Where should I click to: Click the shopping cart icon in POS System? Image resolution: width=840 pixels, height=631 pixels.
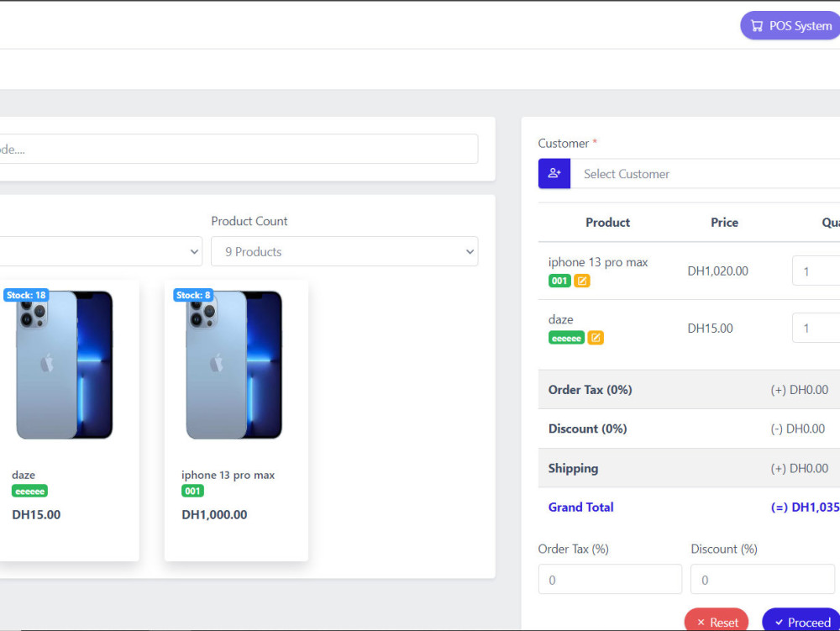[757, 26]
